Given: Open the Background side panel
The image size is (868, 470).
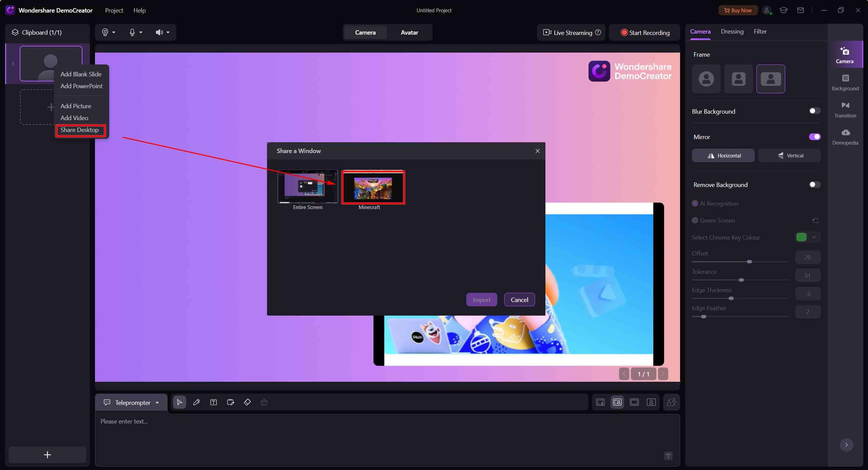Looking at the screenshot, I should [x=845, y=82].
